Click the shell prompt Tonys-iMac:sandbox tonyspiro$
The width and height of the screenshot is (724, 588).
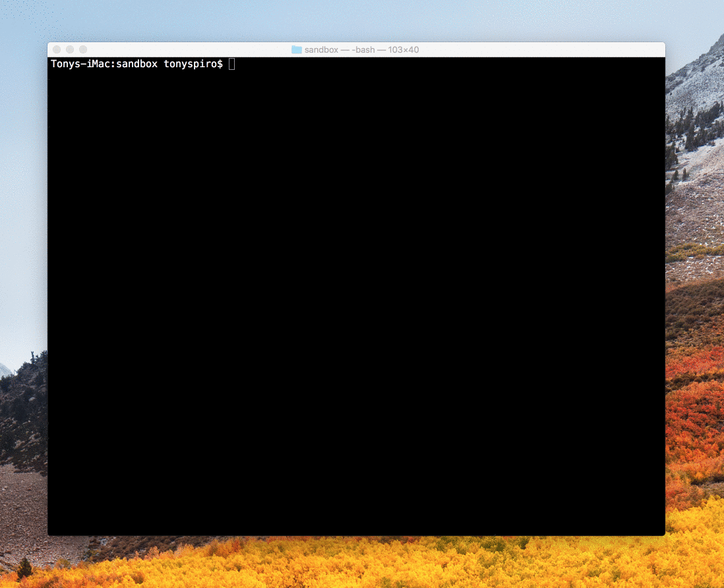pyautogui.click(x=136, y=64)
